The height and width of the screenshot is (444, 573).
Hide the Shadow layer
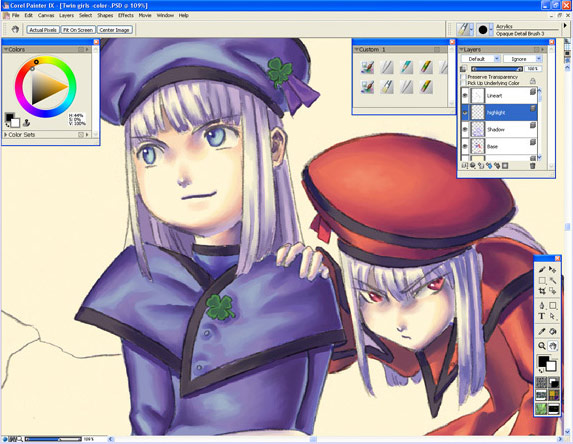[x=465, y=129]
